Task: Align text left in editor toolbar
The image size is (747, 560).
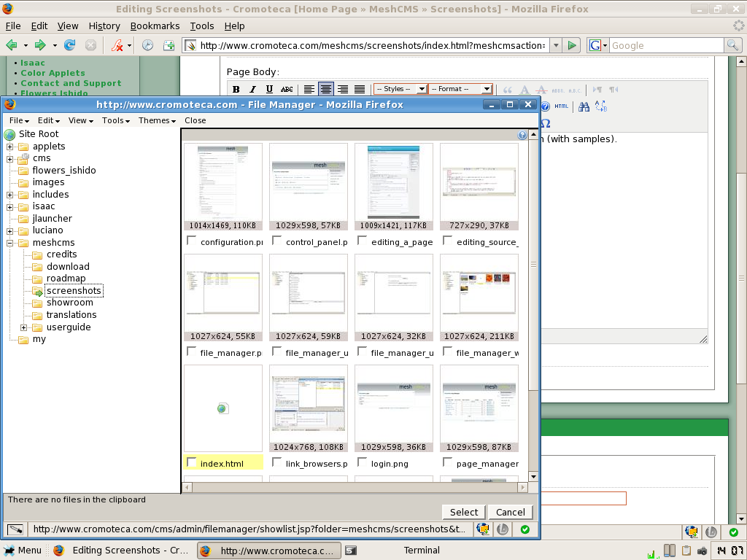Action: coord(309,89)
